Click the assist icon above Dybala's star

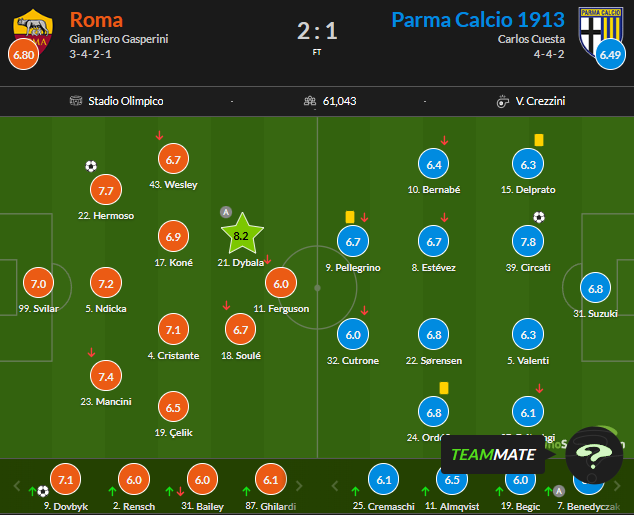226,212
